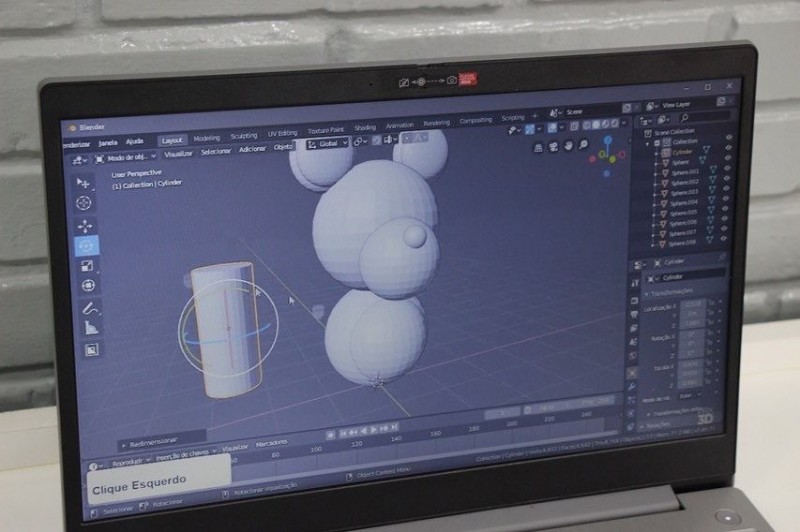Click the blue Z axis gizmo ball
Image resolution: width=800 pixels, height=532 pixels.
click(608, 139)
